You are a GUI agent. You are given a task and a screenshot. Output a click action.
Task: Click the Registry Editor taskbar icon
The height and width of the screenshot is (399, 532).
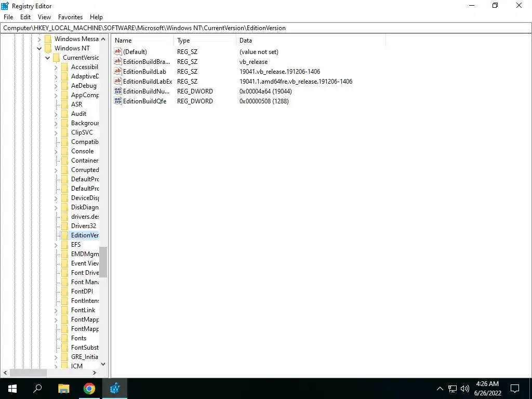tap(115, 389)
